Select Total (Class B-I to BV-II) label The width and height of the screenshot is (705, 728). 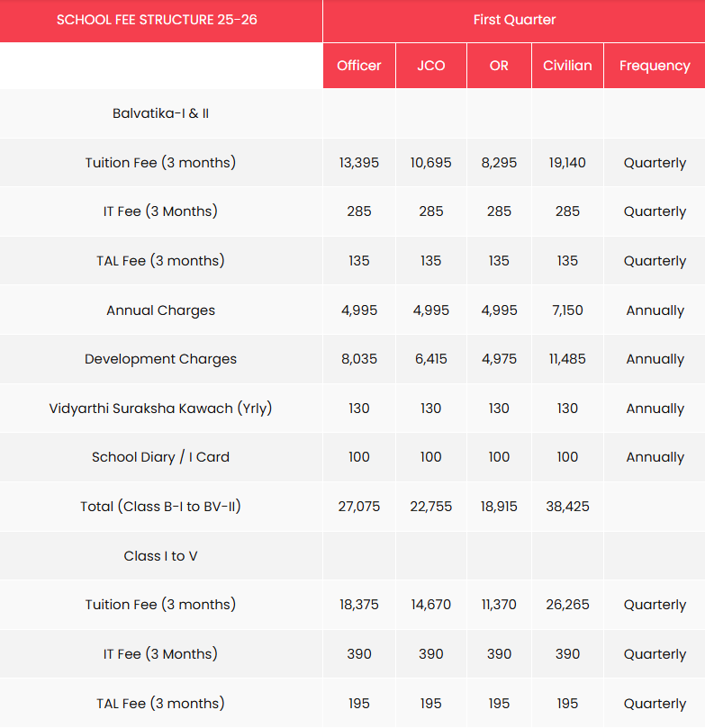[x=161, y=507]
